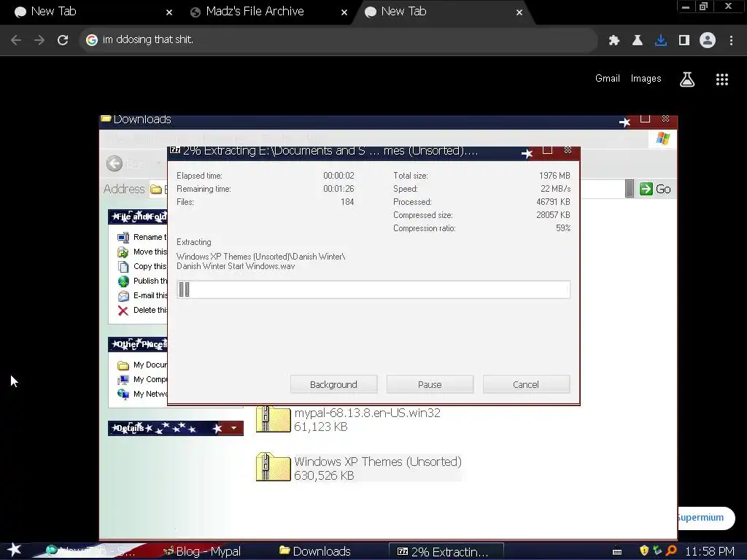Image resolution: width=747 pixels, height=560 pixels.
Task: Open Google apps grid icon
Action: (722, 79)
